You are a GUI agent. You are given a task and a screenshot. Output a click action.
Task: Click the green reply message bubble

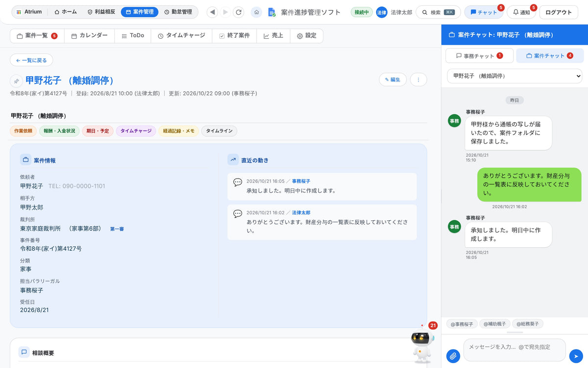529,184
